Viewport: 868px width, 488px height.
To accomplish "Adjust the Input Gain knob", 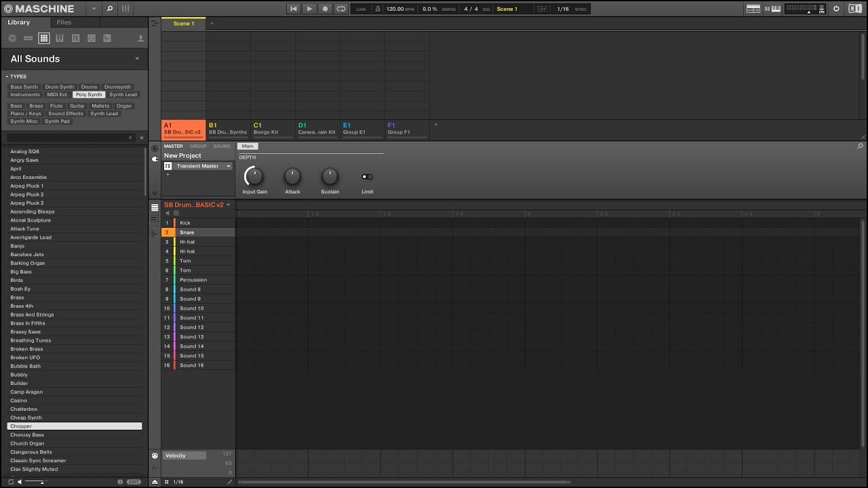I will point(254,176).
